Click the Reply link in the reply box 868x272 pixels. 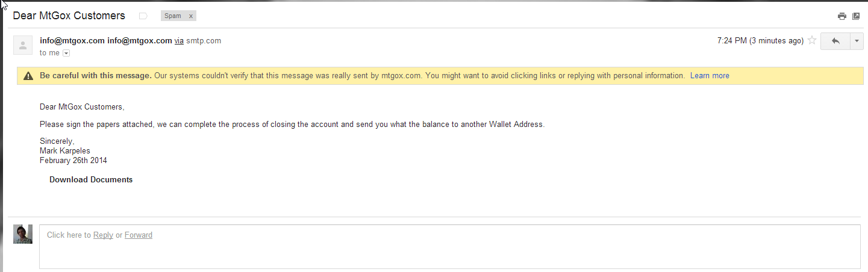click(x=103, y=235)
